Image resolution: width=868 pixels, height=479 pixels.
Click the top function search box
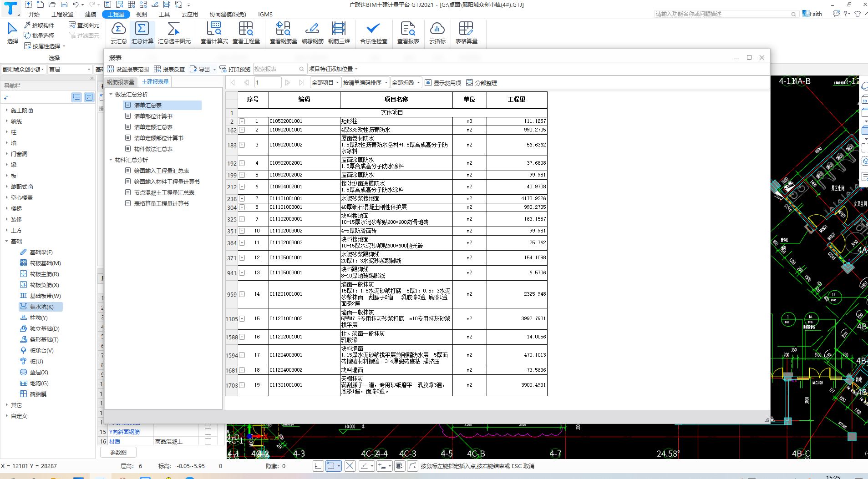726,14
